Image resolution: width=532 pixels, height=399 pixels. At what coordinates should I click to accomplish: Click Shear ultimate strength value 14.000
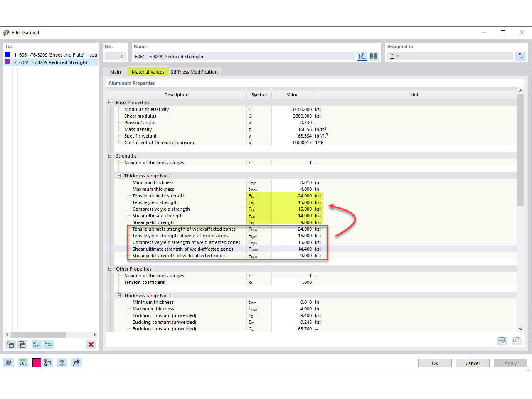pos(293,216)
